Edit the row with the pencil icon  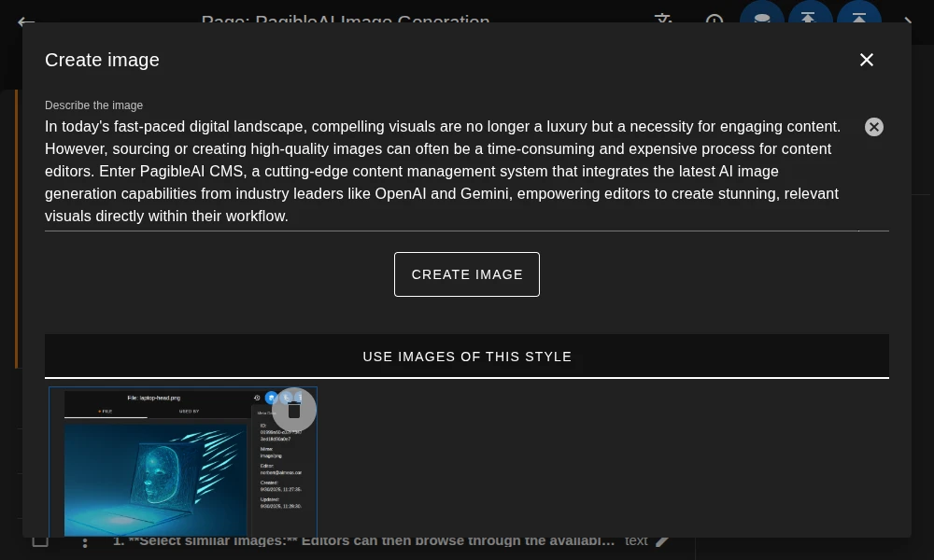point(663,541)
